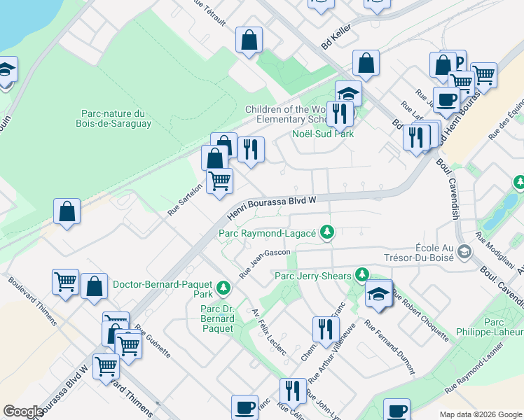
Task: Select the Rue Jean-Gascon street label
Action: pos(265,262)
